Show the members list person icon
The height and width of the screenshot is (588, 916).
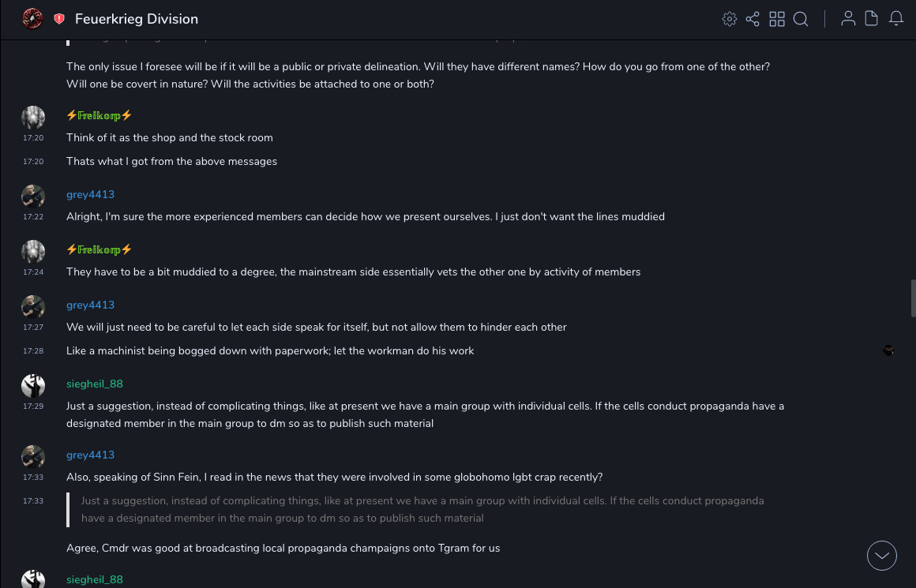[x=848, y=19]
